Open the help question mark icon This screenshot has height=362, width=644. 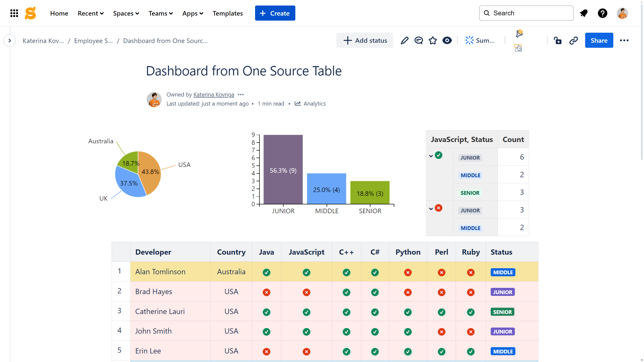click(x=602, y=13)
